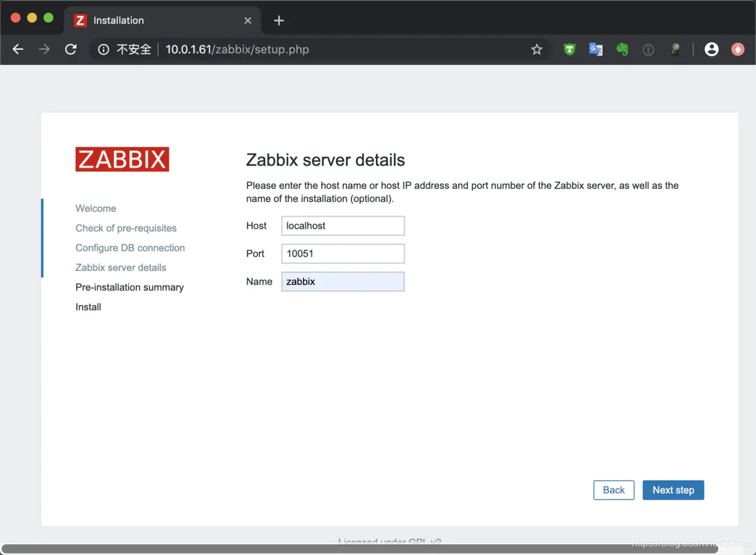Screen dimensions: 756x555
Task: Click the Back button
Action: (614, 490)
